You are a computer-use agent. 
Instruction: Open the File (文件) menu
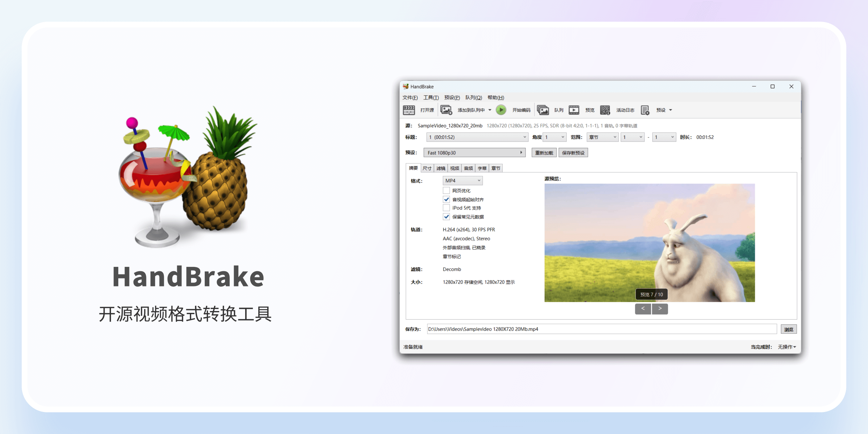[x=410, y=98]
